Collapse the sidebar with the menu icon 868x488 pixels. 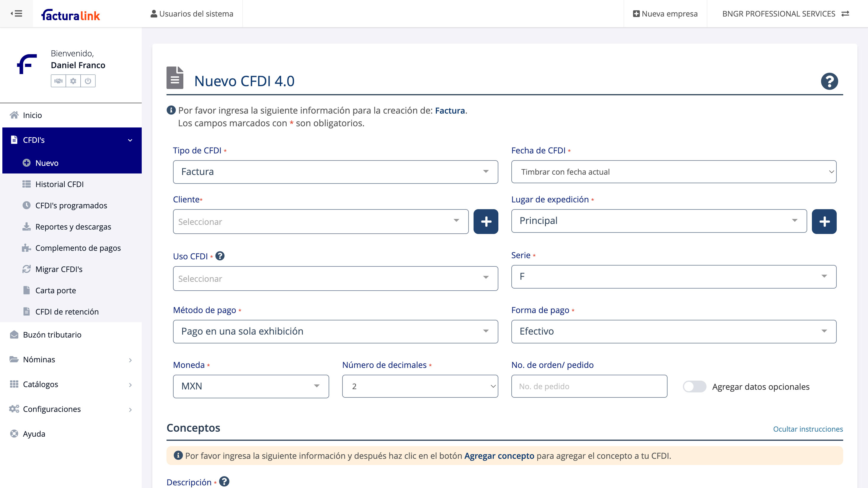(x=16, y=14)
